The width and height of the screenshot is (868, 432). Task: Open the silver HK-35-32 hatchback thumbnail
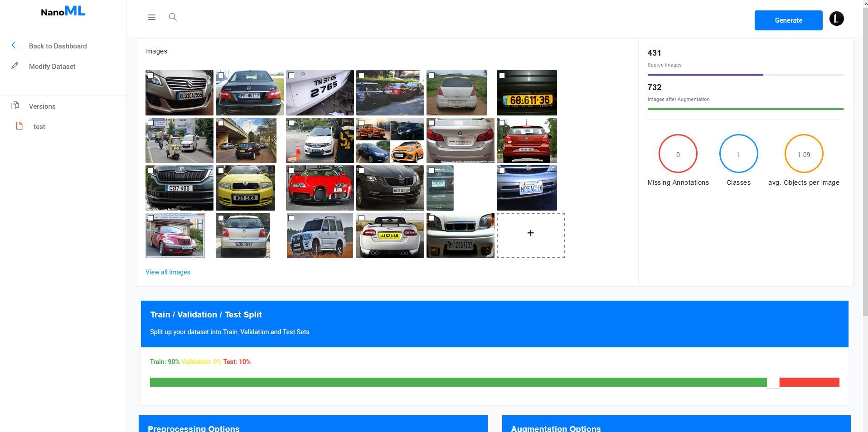click(x=243, y=235)
